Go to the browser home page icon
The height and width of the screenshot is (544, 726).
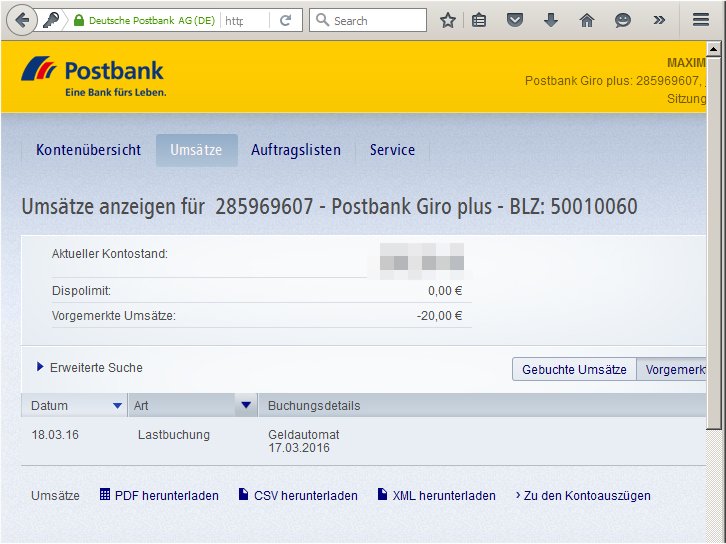tap(587, 20)
